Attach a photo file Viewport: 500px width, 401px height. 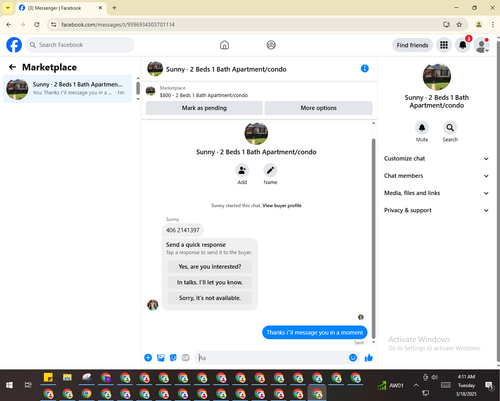click(161, 358)
